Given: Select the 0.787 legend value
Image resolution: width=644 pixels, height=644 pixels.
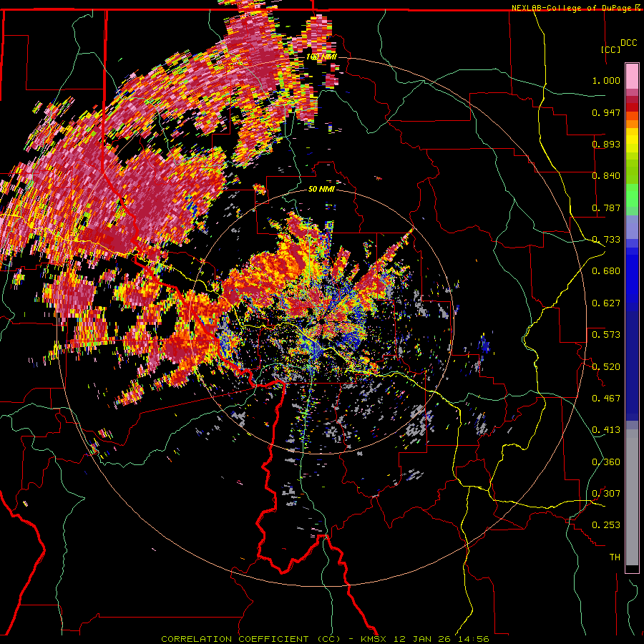Looking at the screenshot, I should click(x=606, y=208).
